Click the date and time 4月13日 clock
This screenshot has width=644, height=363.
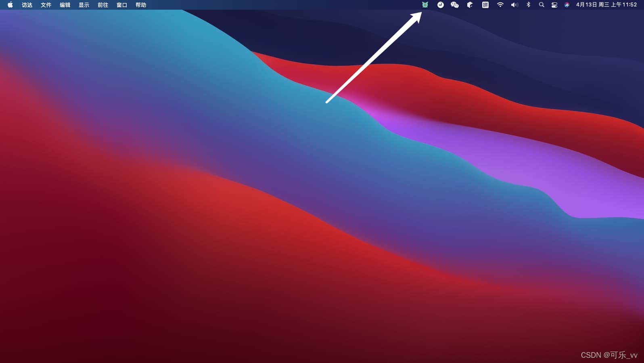606,5
